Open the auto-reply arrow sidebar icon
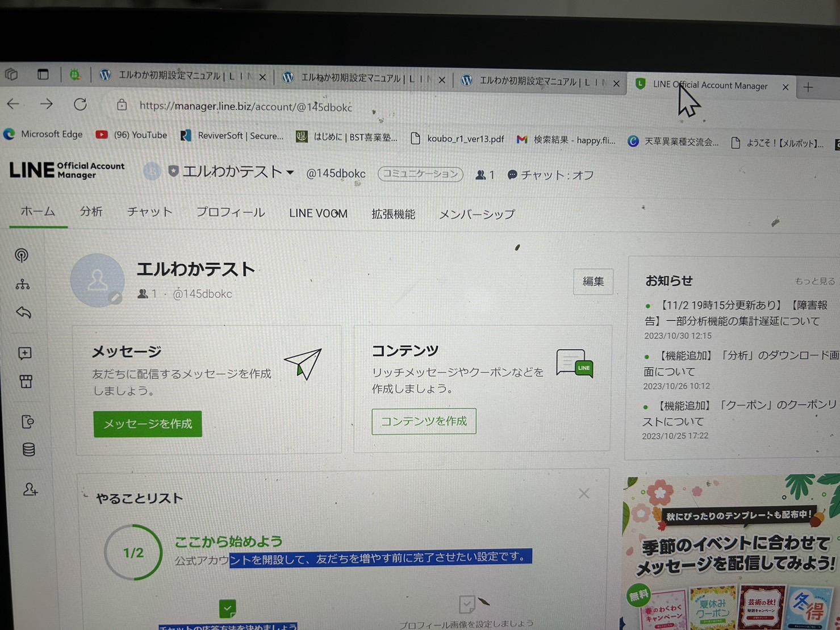The width and height of the screenshot is (840, 630). pos(23,312)
